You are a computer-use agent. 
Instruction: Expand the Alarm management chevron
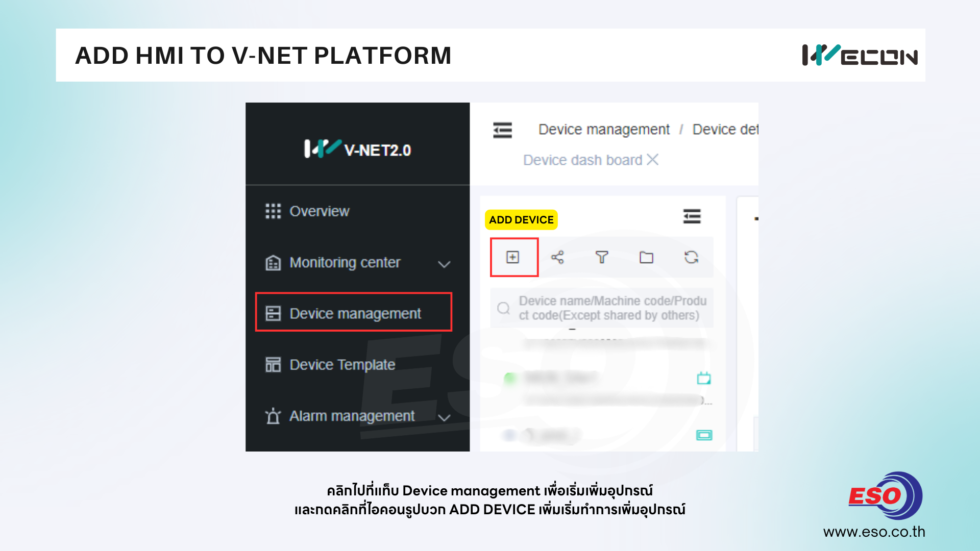[444, 417]
